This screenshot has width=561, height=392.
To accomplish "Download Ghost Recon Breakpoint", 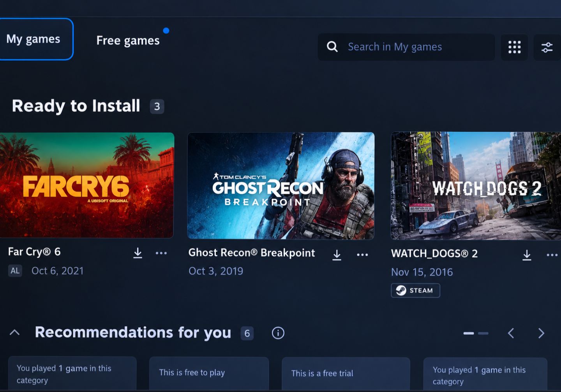I will [337, 255].
